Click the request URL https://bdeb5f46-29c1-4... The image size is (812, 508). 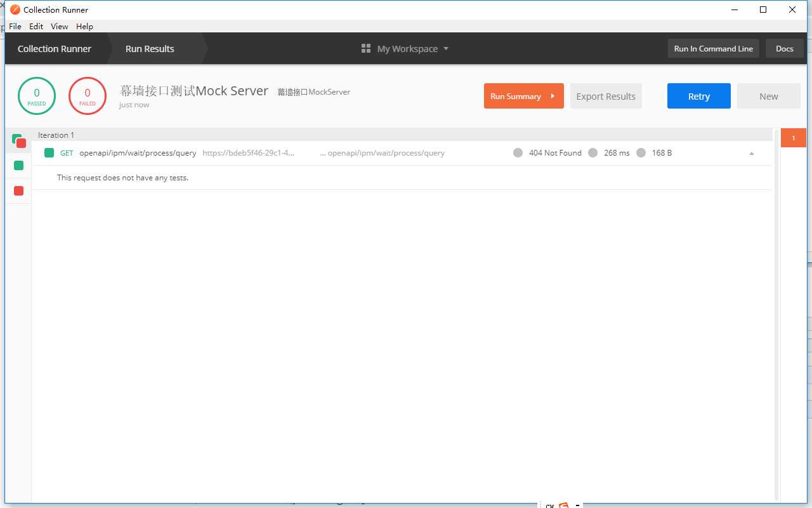tap(249, 153)
